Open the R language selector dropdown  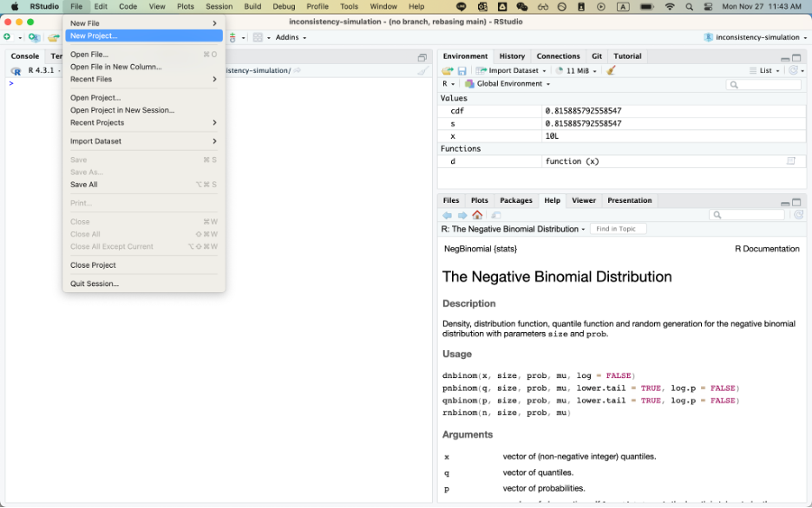pyautogui.click(x=449, y=84)
